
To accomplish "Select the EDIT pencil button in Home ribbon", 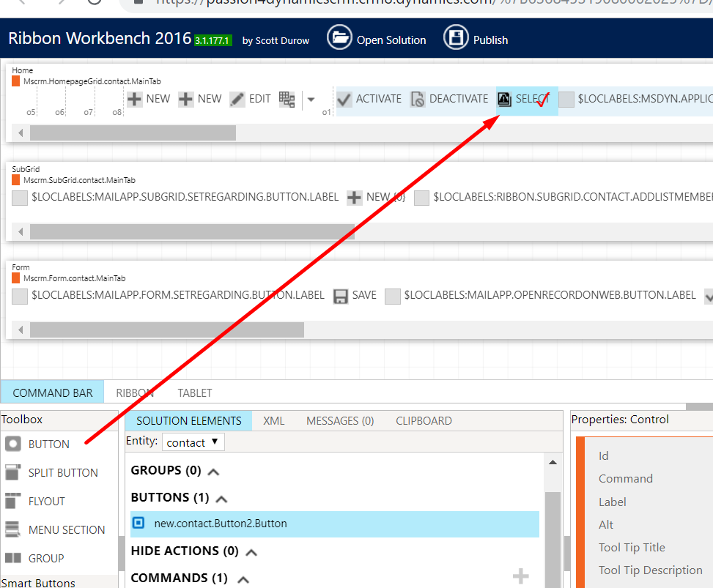I will [x=237, y=99].
